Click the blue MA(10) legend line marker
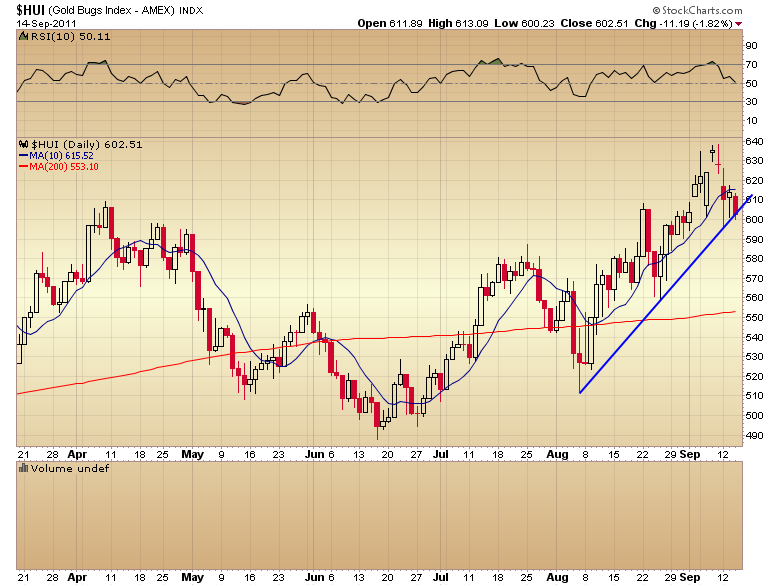This screenshot has height=586, width=780. coord(23,156)
